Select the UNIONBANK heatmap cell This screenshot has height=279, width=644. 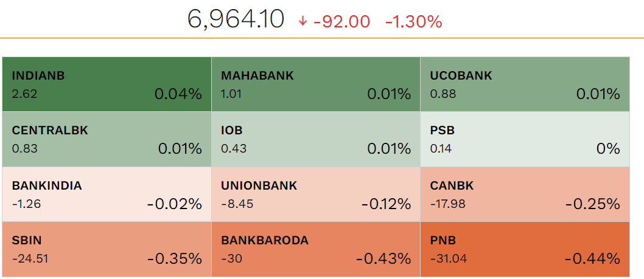315,195
